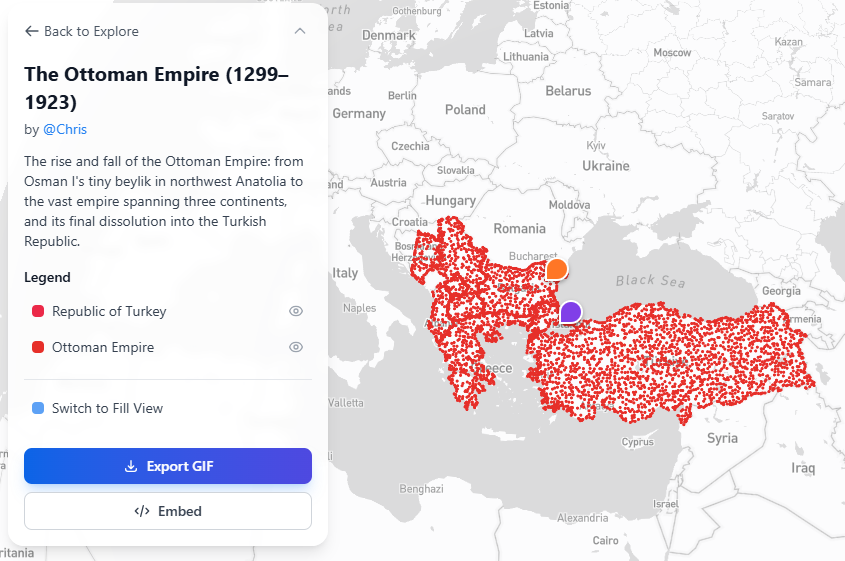Click the code brackets icon in Embed
845x561 pixels.
tap(142, 511)
